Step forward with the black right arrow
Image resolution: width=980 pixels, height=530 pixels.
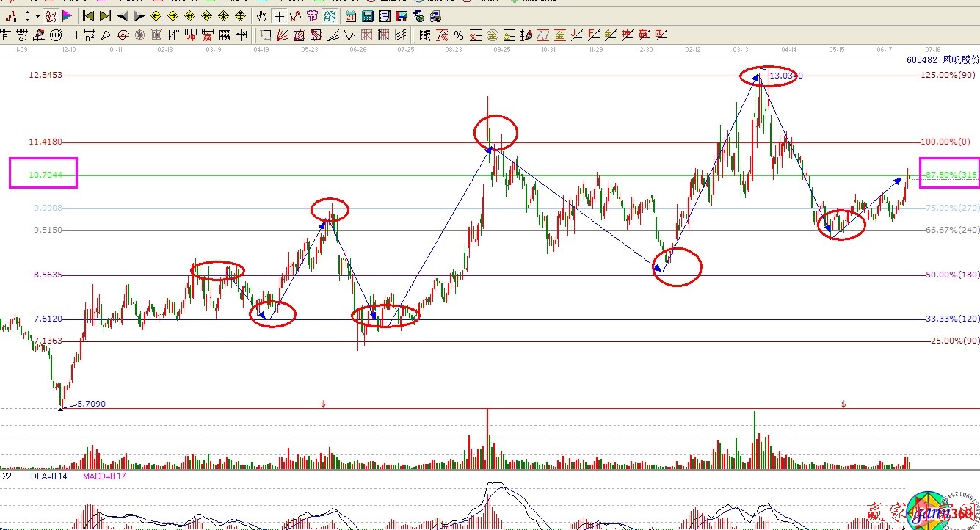pyautogui.click(x=139, y=16)
